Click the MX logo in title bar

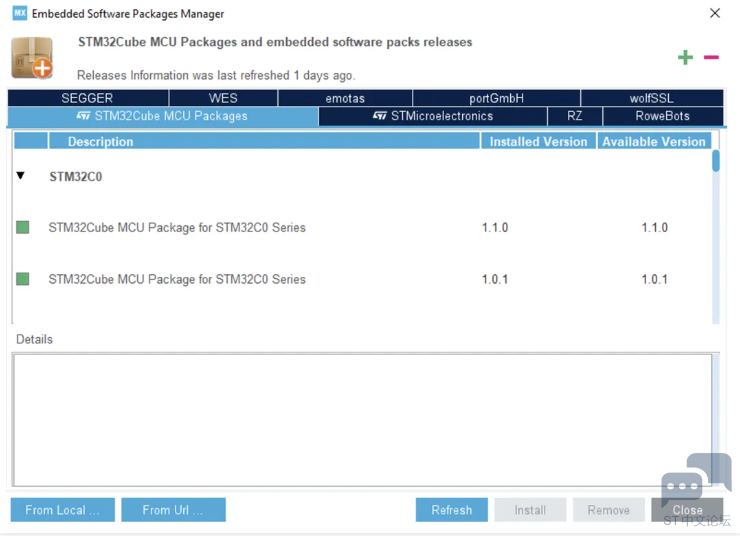(20, 13)
